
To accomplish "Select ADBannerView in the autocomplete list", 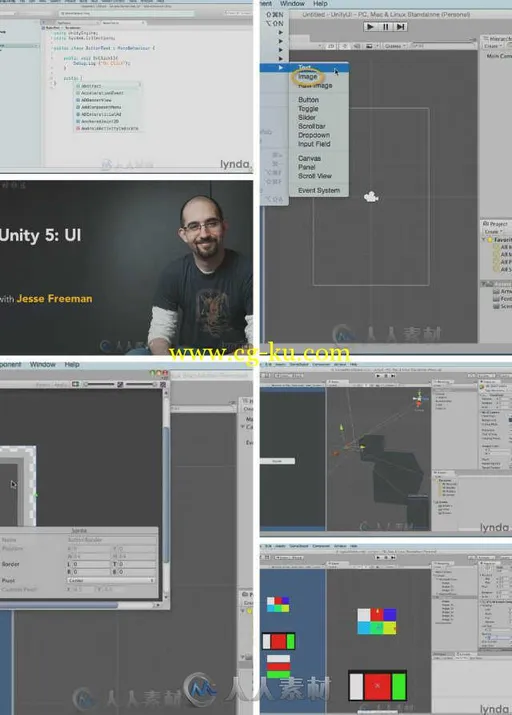I will point(108,100).
